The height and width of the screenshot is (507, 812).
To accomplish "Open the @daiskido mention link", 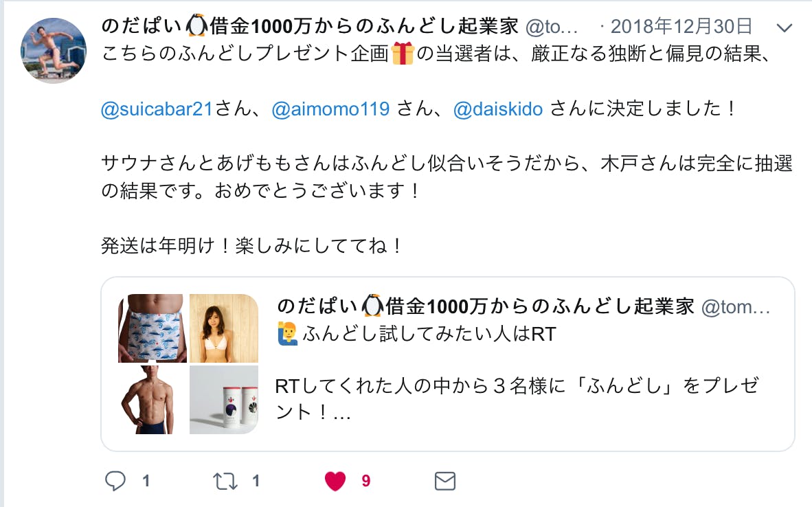I will click(498, 109).
